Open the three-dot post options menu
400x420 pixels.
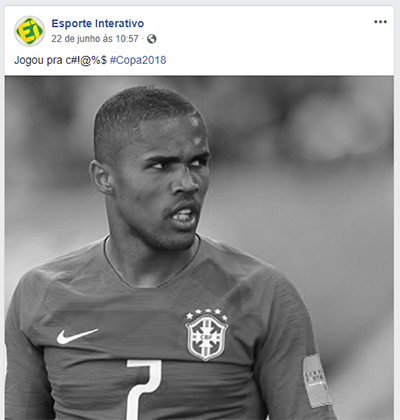380,22
